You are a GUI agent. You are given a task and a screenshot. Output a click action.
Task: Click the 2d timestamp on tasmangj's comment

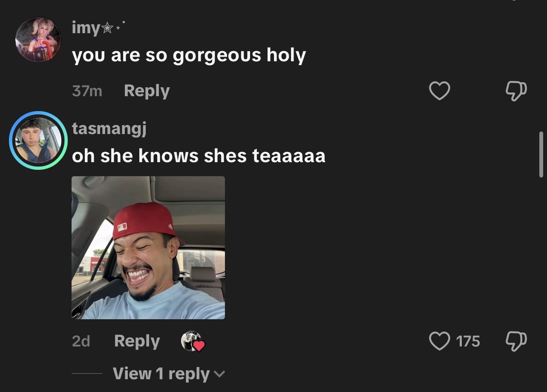(81, 341)
